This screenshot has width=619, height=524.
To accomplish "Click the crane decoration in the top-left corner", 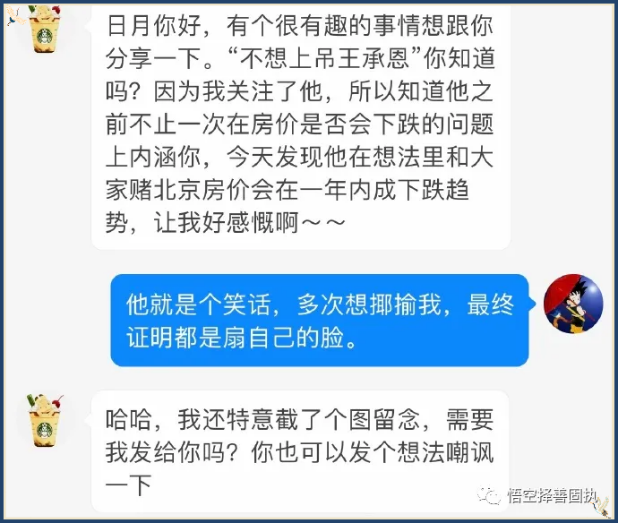I will coord(15,16).
